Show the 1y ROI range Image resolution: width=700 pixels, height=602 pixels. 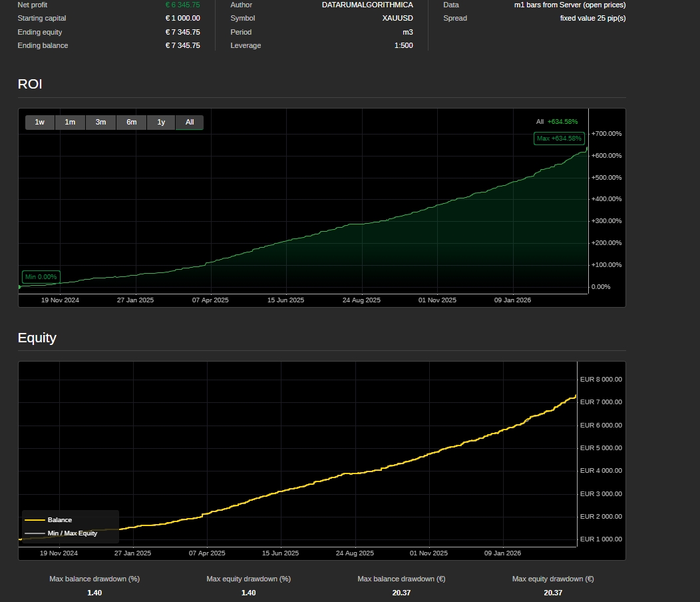[x=161, y=123]
